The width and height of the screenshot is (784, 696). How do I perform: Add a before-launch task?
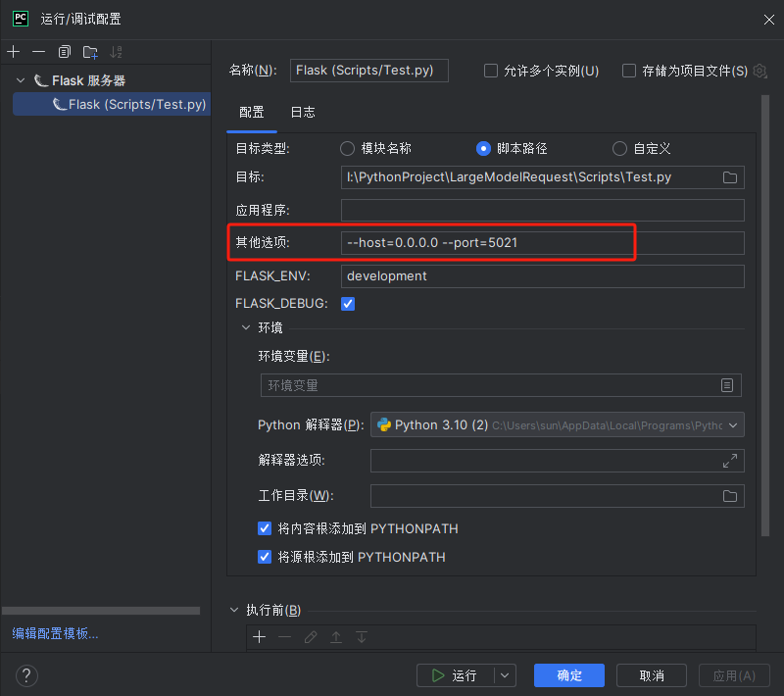tap(259, 637)
